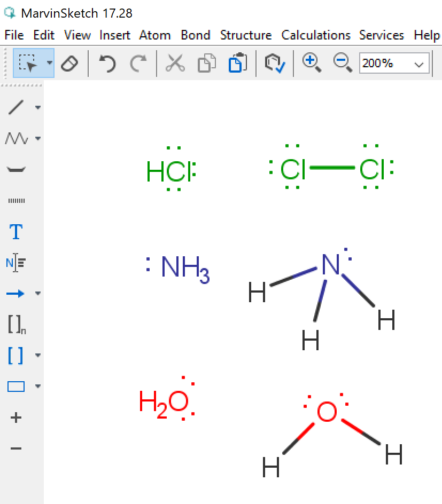Open the Atom menu
Viewport: 442px width, 504px height.
(x=155, y=35)
